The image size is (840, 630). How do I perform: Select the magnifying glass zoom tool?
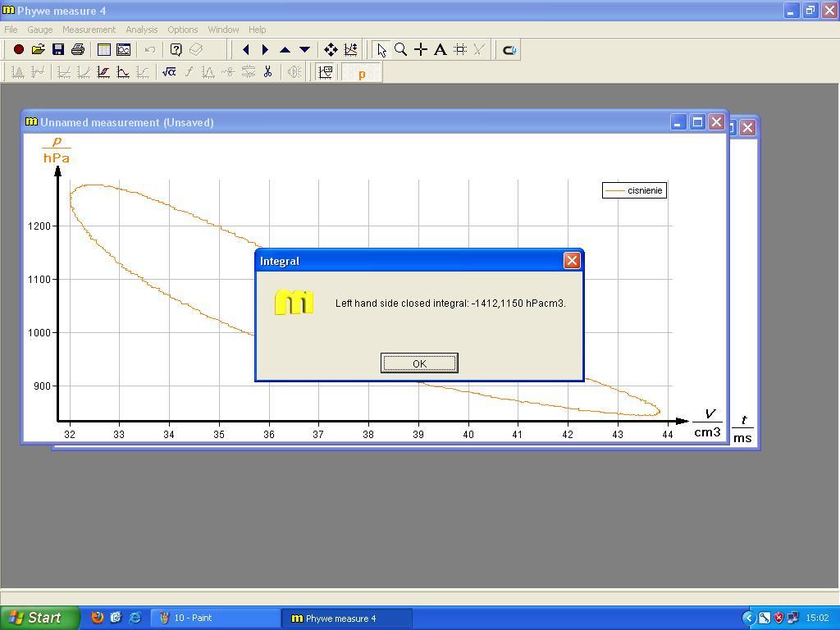[x=400, y=50]
